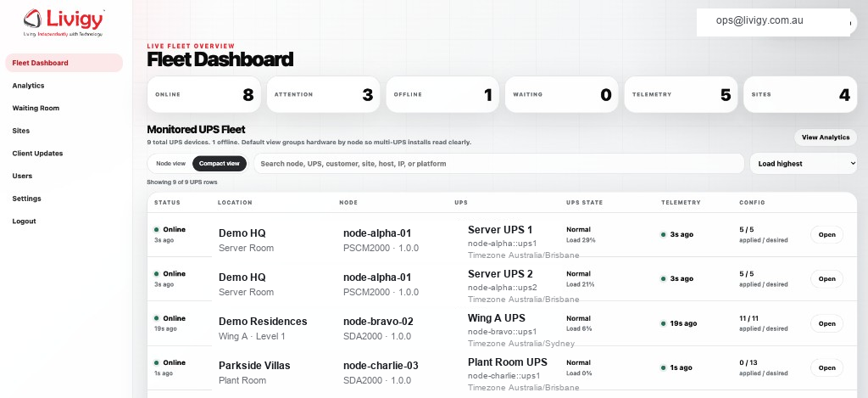
Task: Open Plant Room UPS row
Action: (x=826, y=367)
